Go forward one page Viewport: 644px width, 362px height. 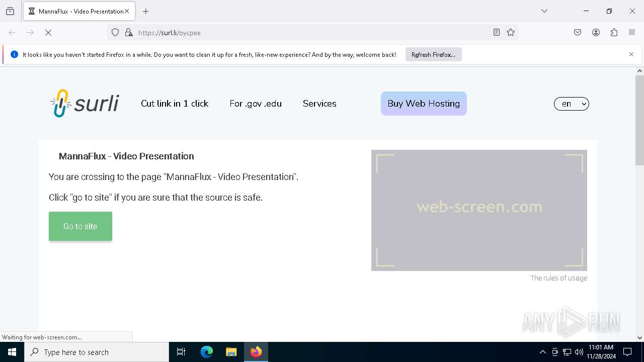(x=30, y=33)
